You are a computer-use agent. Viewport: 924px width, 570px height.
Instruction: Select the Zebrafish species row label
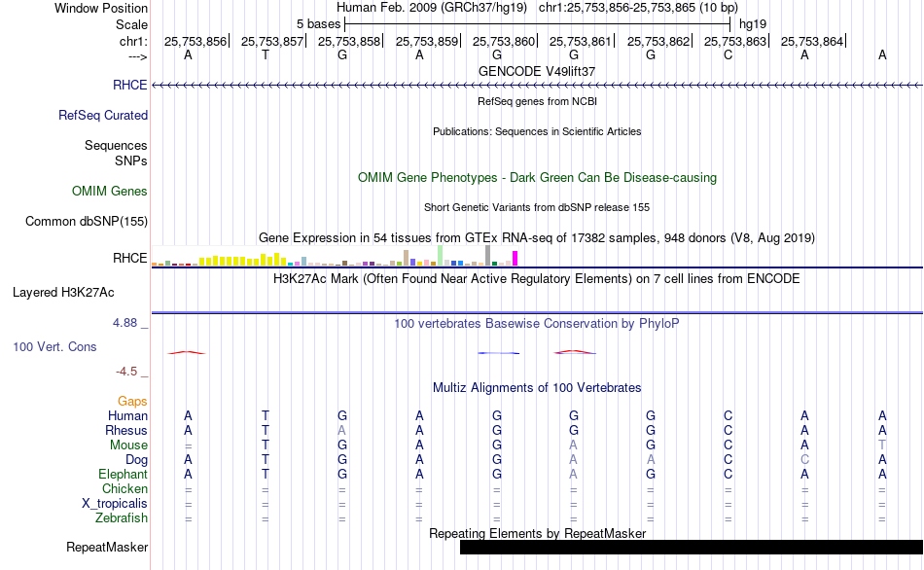122,517
